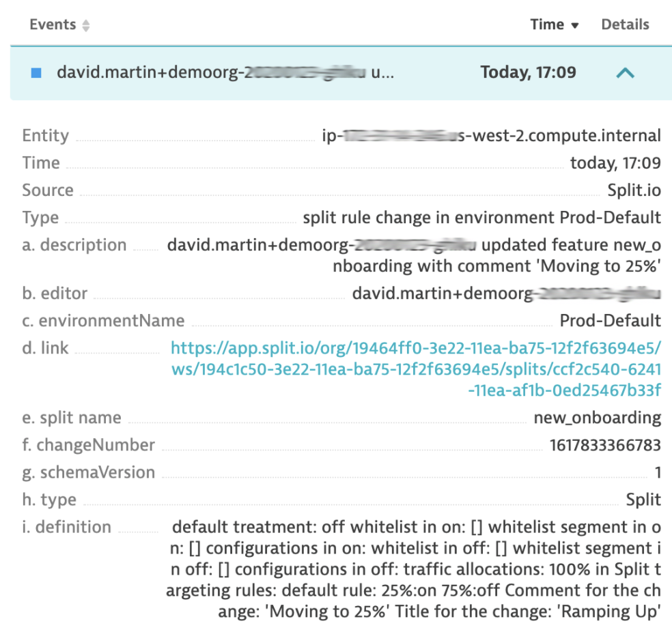Click the schemaVersion value
Image resolution: width=672 pixels, height=632 pixels.
(x=657, y=472)
